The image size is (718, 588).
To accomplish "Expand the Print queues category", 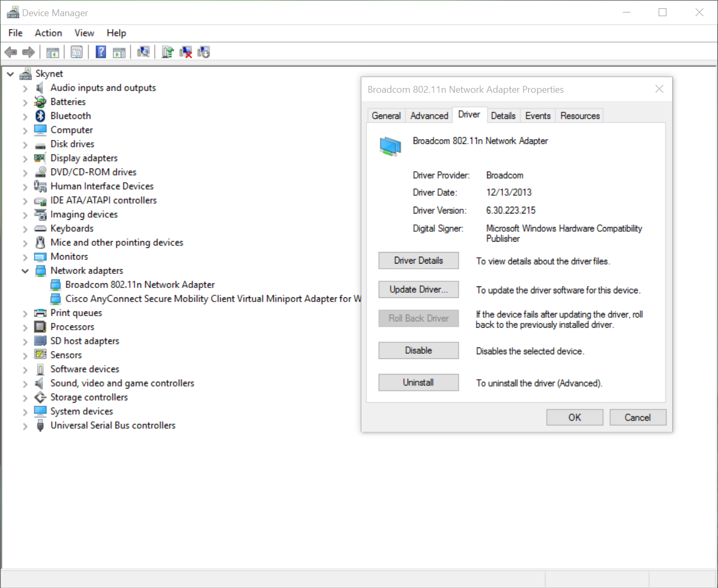I will click(x=25, y=313).
